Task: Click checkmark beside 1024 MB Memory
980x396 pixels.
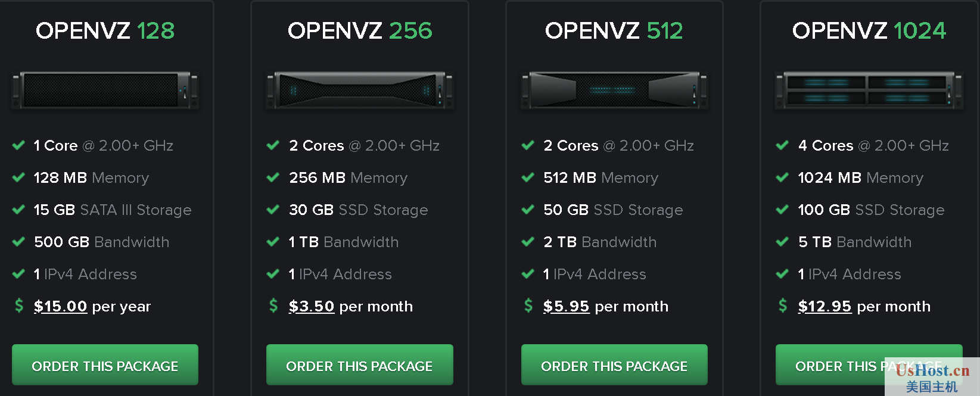Action: (x=782, y=177)
